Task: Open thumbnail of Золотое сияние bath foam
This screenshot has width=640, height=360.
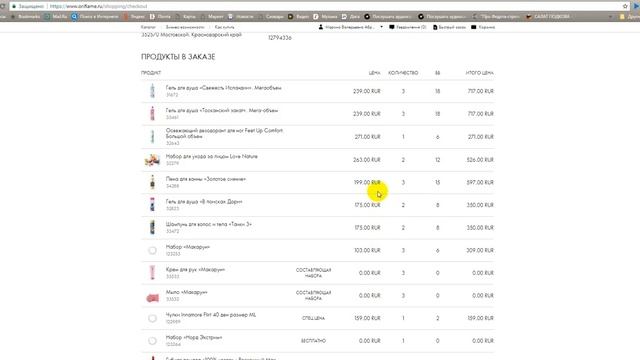Action: tap(152, 182)
